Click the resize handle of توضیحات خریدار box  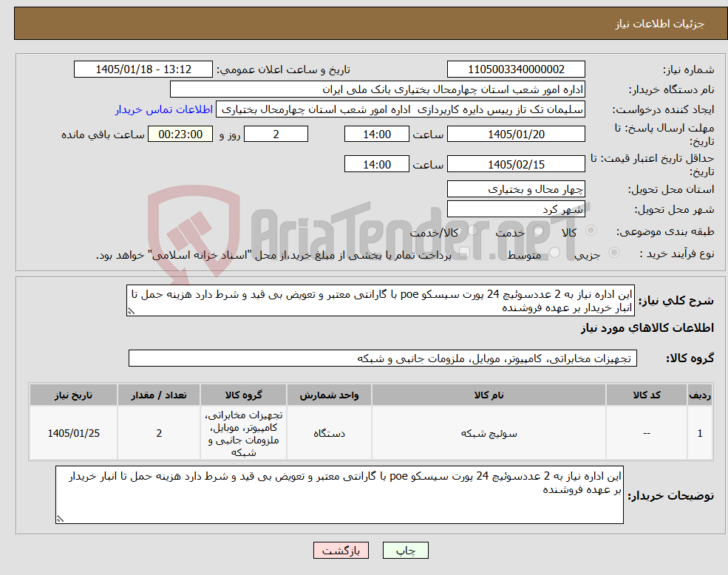(x=60, y=519)
